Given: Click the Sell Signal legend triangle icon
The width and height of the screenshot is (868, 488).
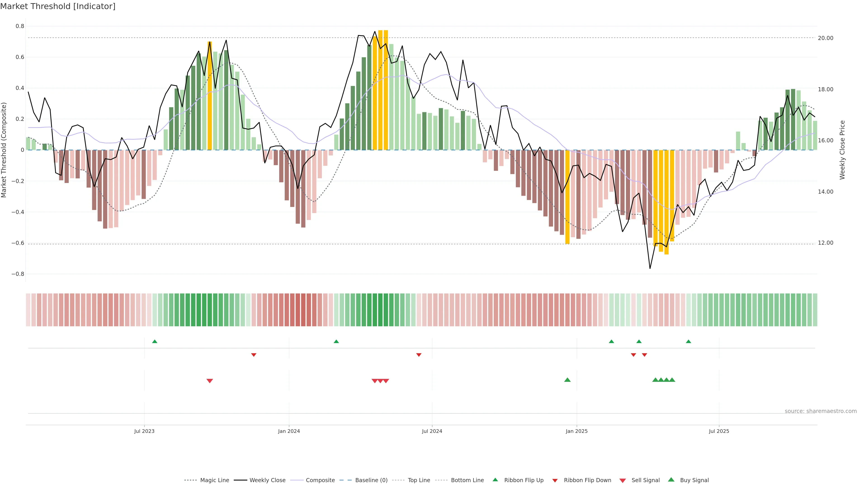Looking at the screenshot, I should (x=622, y=481).
